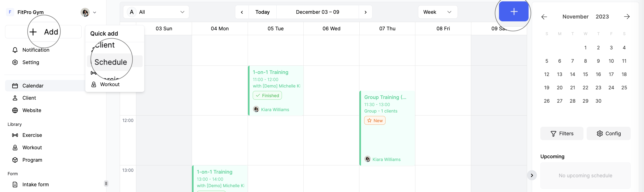Collapse the right panel with the chevron
Screen dimensions: 644x192
[532, 175]
